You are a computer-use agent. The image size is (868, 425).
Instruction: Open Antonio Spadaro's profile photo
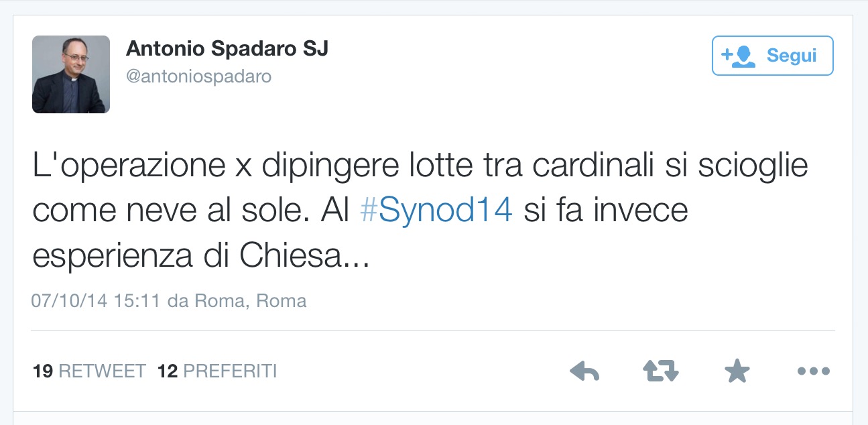[x=71, y=74]
